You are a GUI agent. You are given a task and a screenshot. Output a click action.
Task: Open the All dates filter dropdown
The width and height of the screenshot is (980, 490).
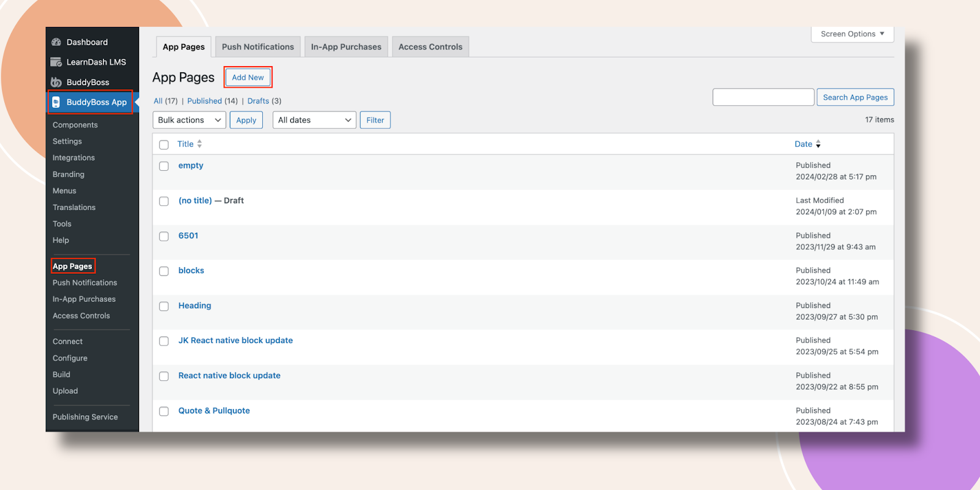[x=314, y=120]
